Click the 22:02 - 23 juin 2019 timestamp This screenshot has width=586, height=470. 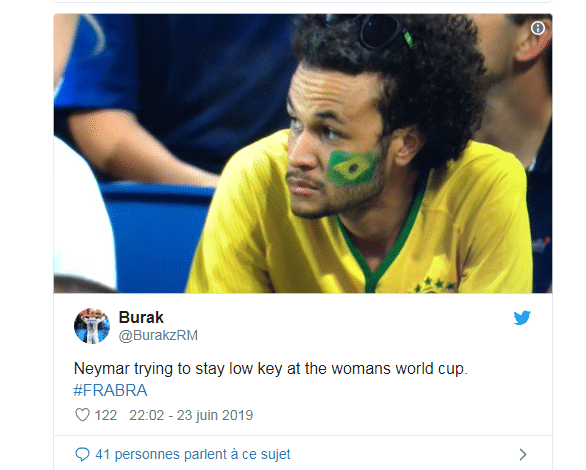click(x=191, y=415)
